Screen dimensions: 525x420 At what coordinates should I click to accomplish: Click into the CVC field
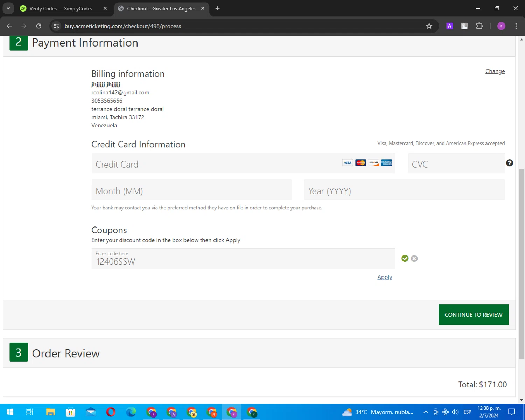[456, 163]
